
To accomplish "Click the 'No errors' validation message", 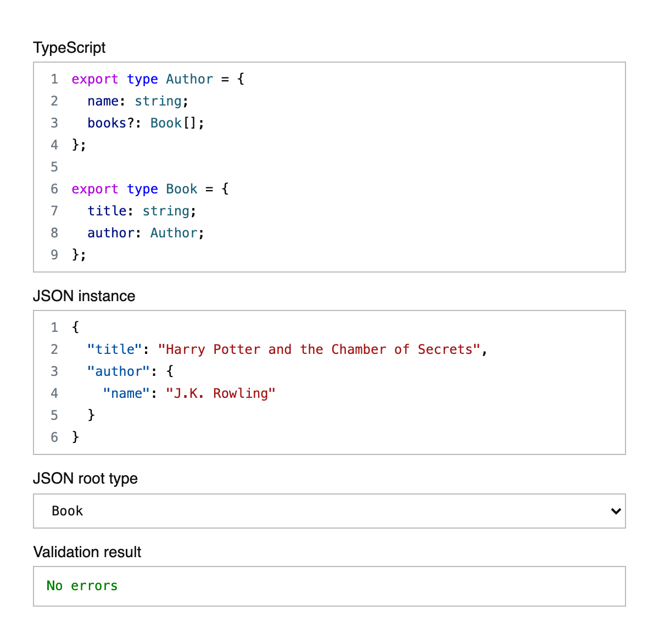I will click(x=82, y=586).
